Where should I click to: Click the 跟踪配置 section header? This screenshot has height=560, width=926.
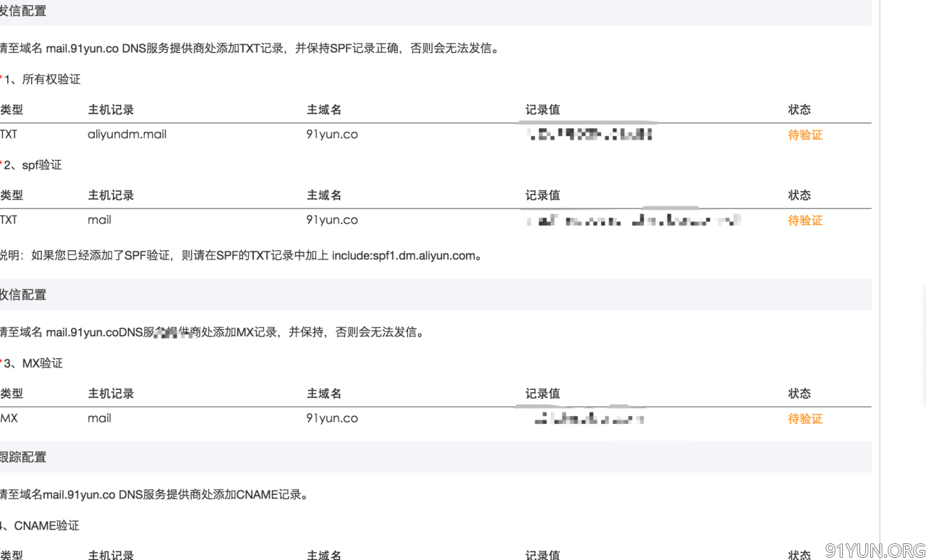point(23,457)
